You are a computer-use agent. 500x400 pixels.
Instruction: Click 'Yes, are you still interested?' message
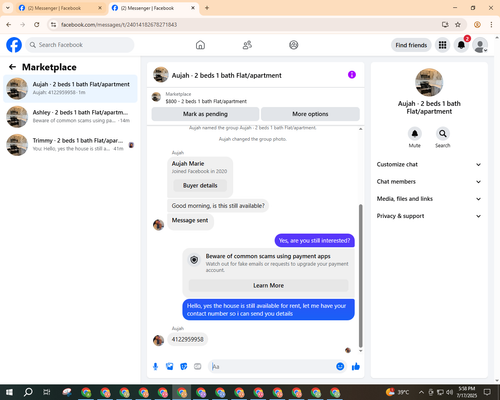[314, 241]
